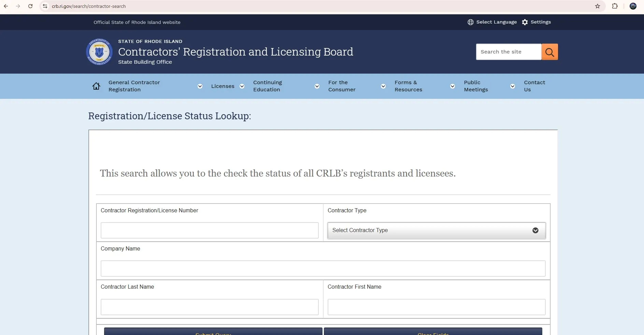Click the 'Registration/License Status Lookup:' heading
Screen dimensions: 644x335
170,116
